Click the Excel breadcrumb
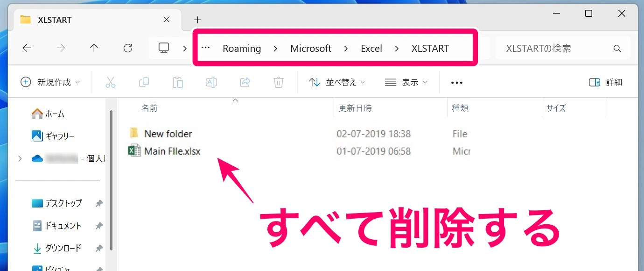The image size is (644, 271). coord(371,49)
